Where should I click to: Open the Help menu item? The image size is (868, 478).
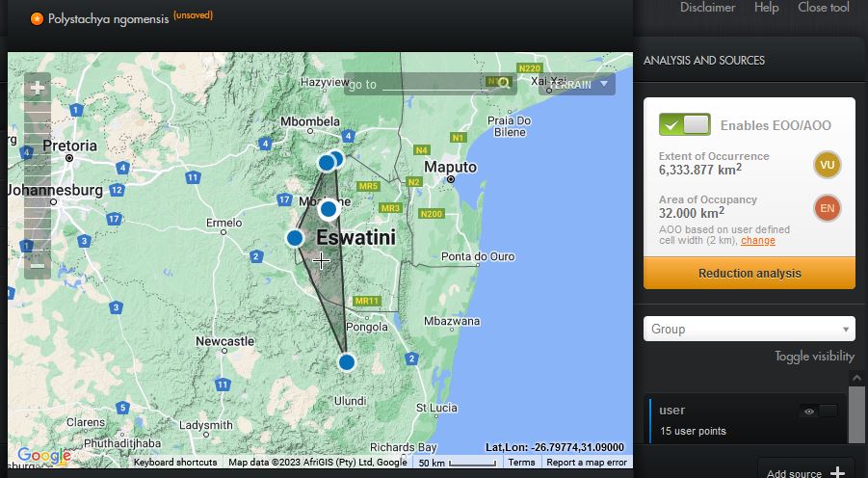(x=766, y=8)
